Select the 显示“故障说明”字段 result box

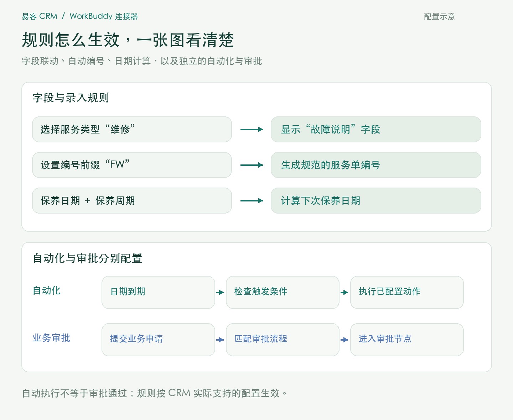tap(376, 129)
